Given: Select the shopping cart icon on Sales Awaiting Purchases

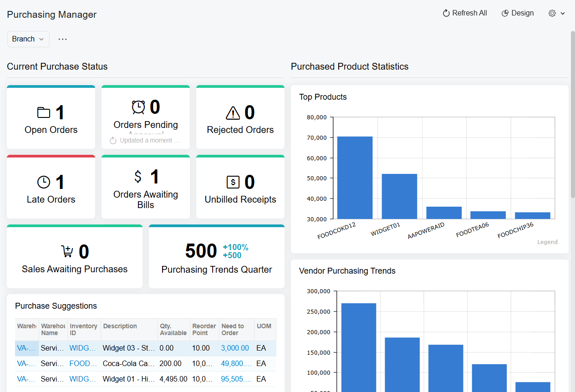Looking at the screenshot, I should (x=67, y=251).
